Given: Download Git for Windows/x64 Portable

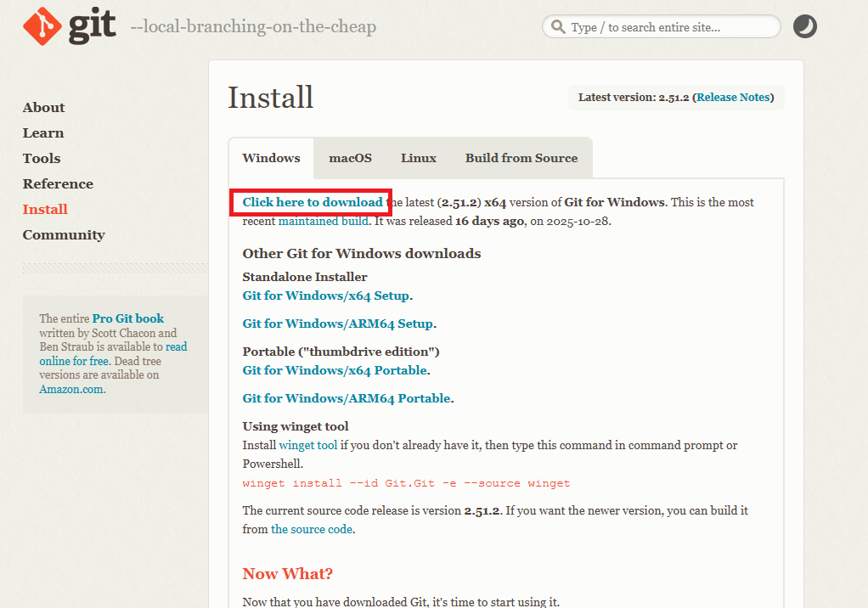Looking at the screenshot, I should tap(335, 370).
